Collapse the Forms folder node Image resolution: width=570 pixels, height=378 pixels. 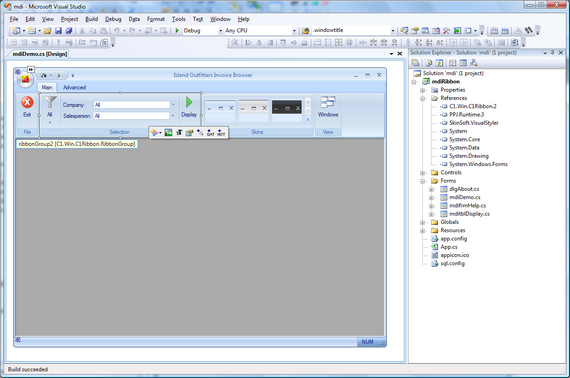point(422,181)
